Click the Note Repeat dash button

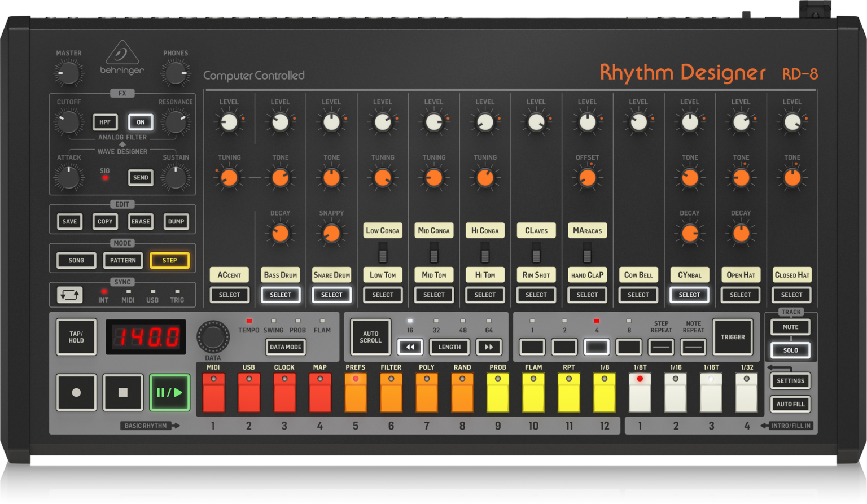point(693,347)
